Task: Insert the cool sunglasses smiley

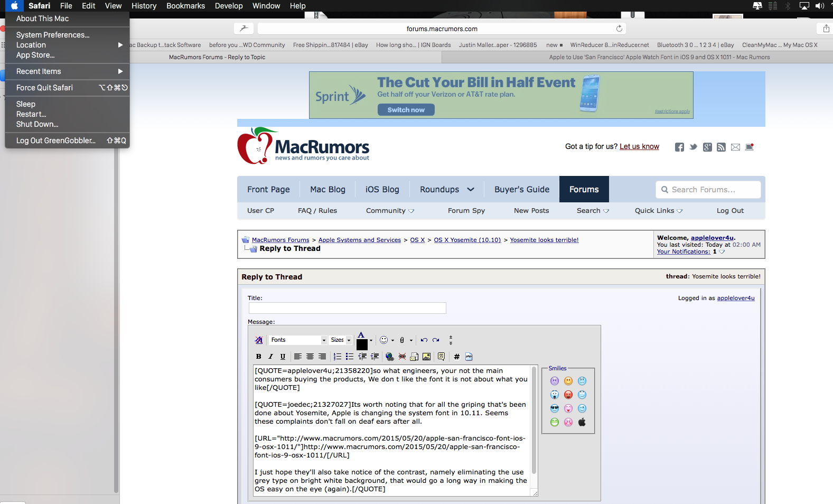Action: click(x=555, y=408)
